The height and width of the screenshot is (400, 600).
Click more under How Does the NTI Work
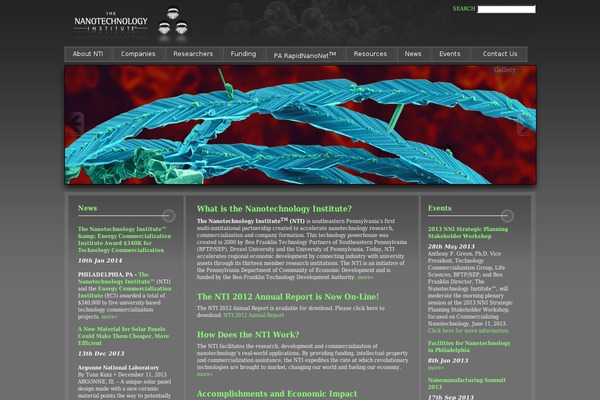[205, 374]
